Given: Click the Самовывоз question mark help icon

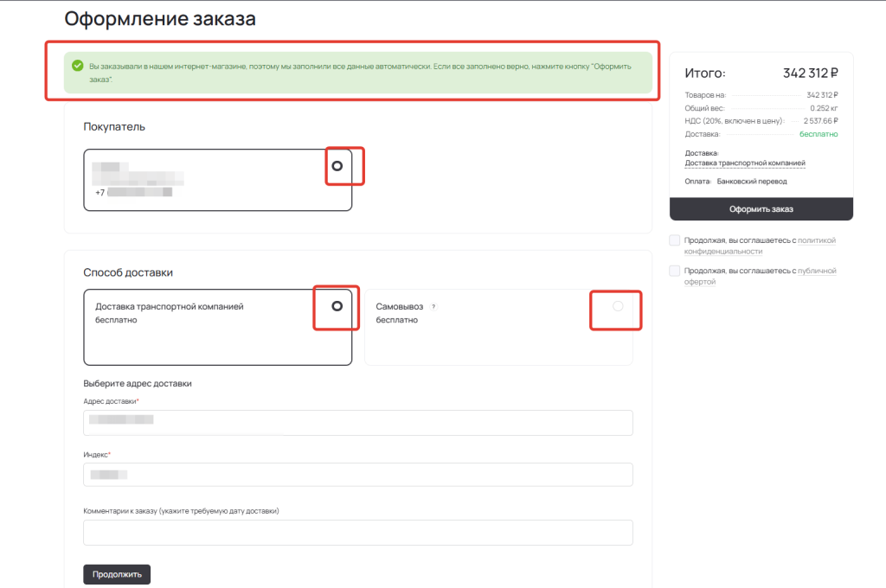Looking at the screenshot, I should click(x=433, y=307).
